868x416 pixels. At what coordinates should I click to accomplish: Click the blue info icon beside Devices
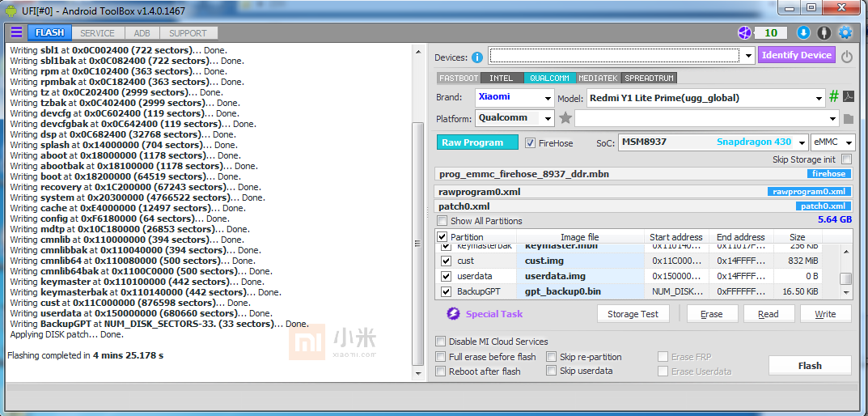(x=477, y=57)
